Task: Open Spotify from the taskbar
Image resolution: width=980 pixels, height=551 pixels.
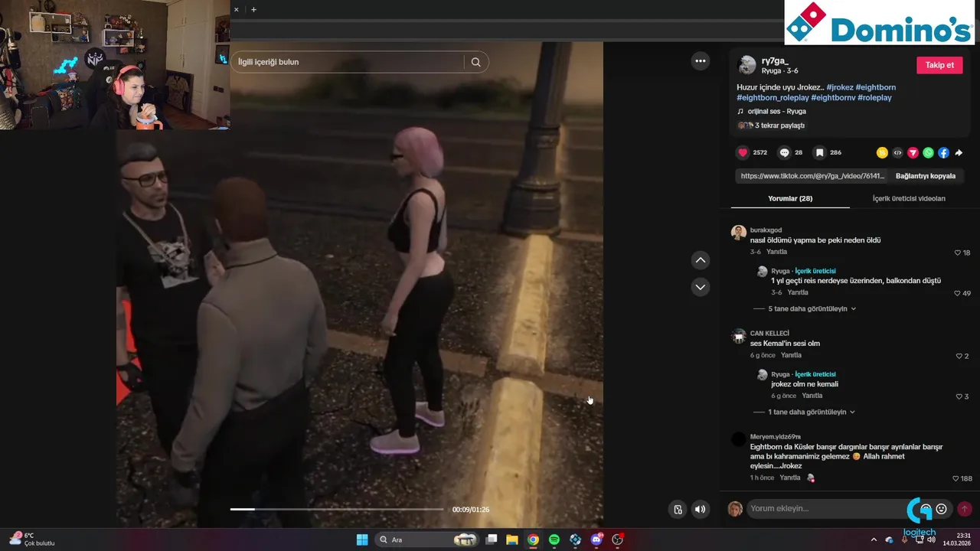Action: click(x=554, y=540)
